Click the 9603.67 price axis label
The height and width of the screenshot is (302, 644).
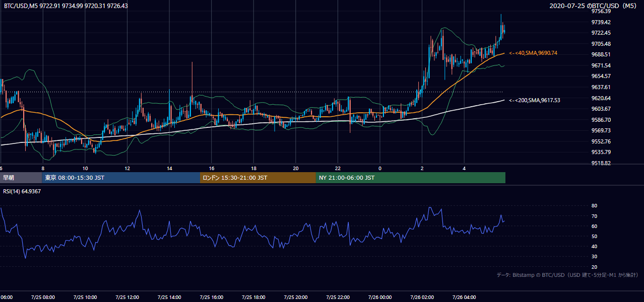pyautogui.click(x=601, y=109)
